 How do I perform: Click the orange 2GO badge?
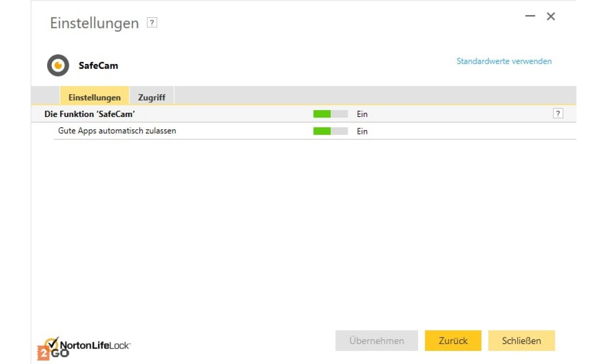pos(44,353)
